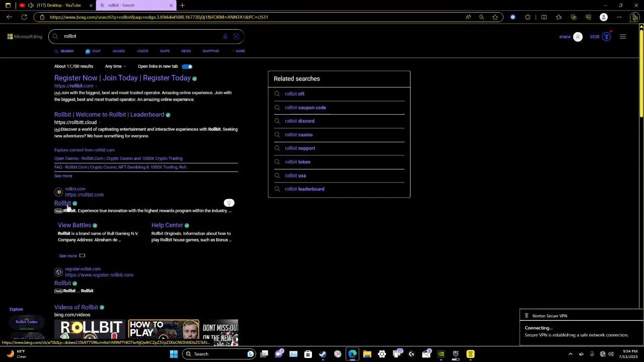Switch to the IMAGES tab
The image size is (644, 362).
119,51
